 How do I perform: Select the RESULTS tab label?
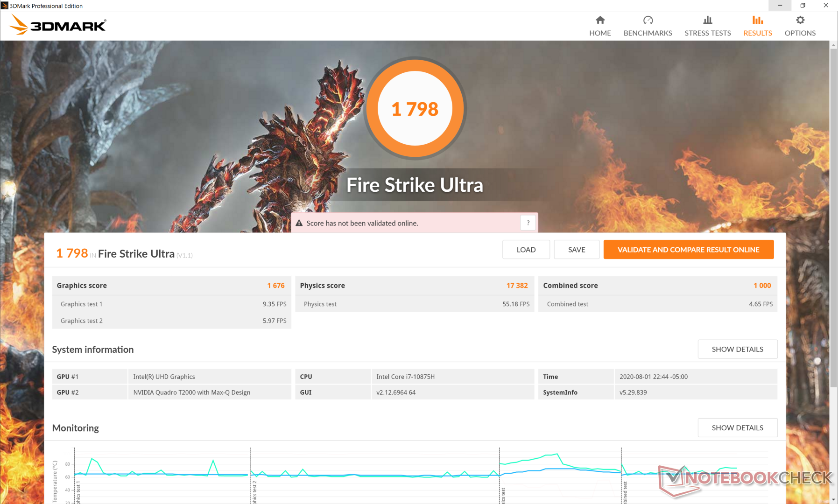click(758, 33)
